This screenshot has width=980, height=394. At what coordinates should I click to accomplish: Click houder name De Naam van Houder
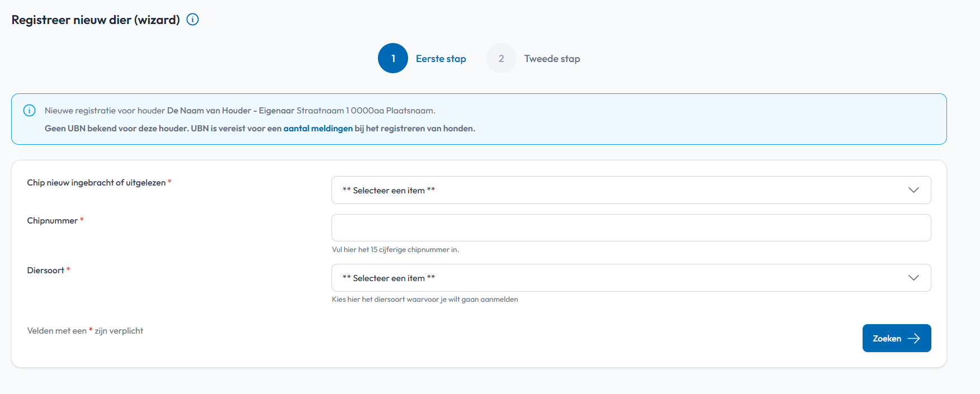(x=209, y=111)
